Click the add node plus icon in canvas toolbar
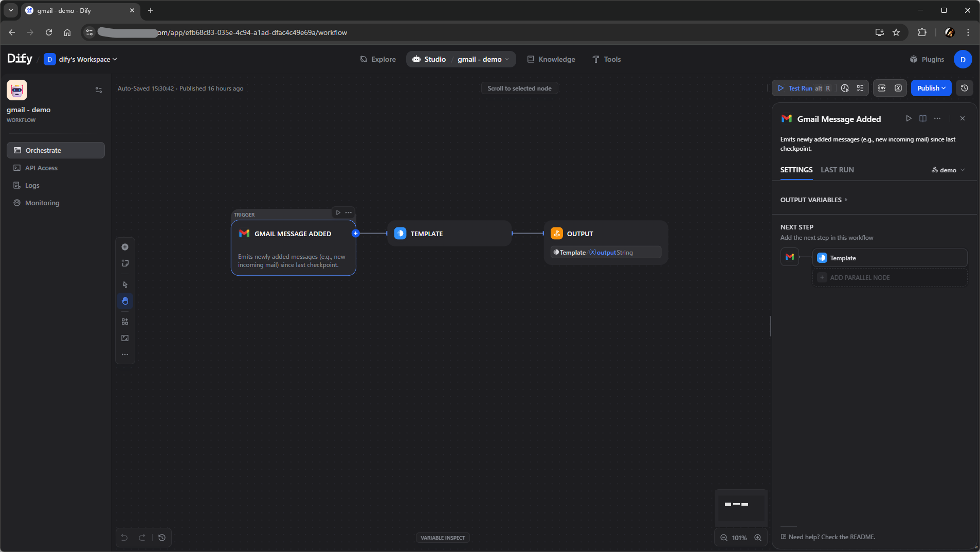Screen dimensions: 980x552 (125, 247)
